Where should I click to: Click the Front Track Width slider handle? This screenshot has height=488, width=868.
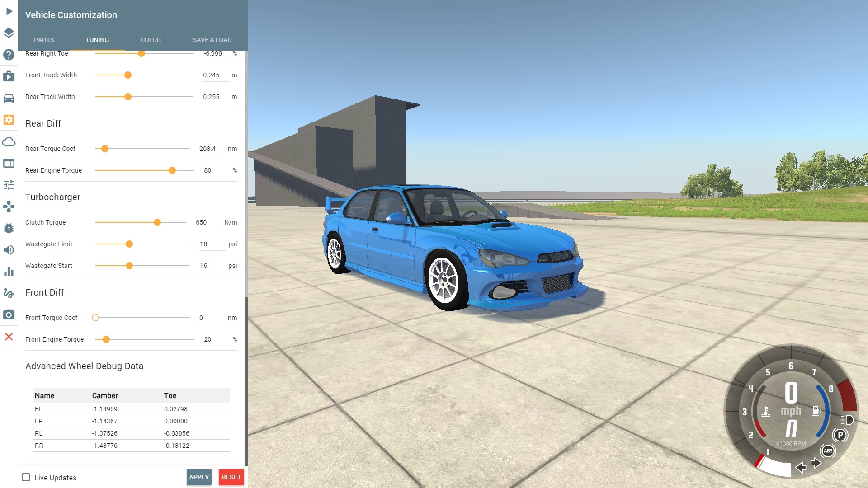128,75
